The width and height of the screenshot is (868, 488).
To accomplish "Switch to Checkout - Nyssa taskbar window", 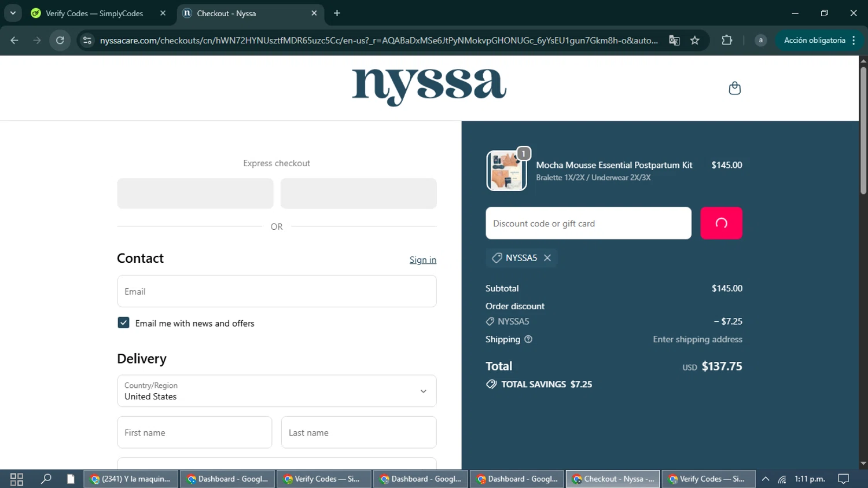I will (613, 479).
